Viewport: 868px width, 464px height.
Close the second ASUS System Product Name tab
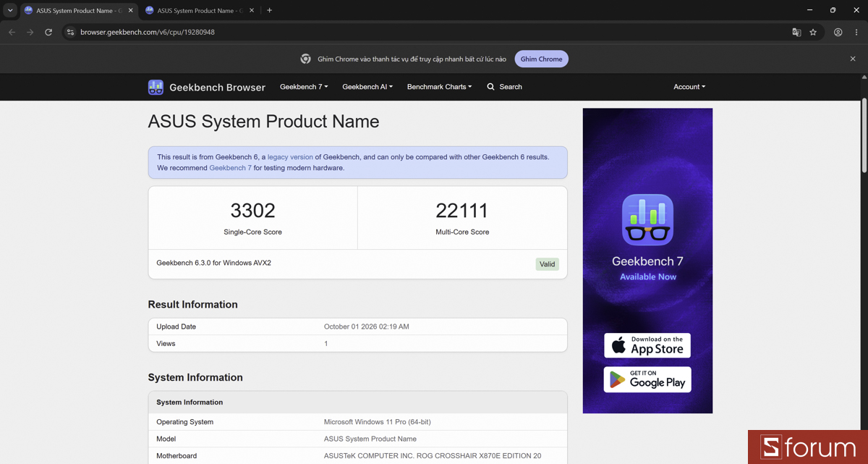[252, 11]
